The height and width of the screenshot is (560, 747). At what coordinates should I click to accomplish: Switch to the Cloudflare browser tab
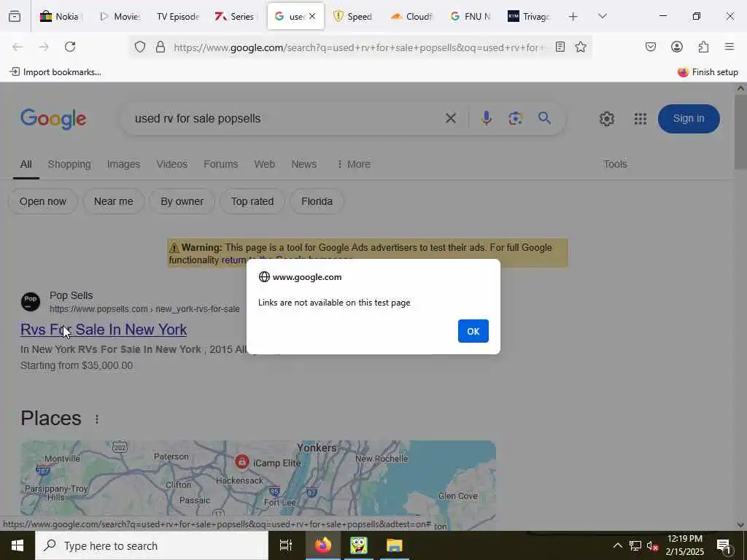tap(411, 17)
